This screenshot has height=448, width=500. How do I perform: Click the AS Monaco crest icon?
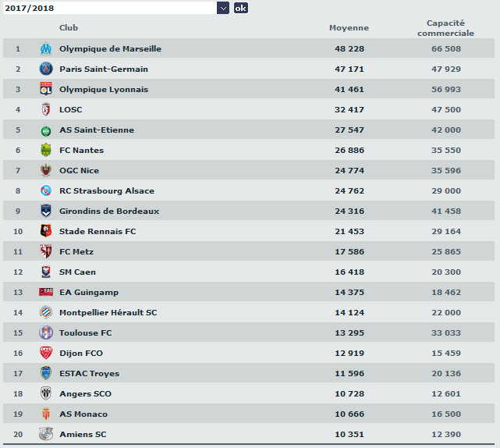pos(46,414)
